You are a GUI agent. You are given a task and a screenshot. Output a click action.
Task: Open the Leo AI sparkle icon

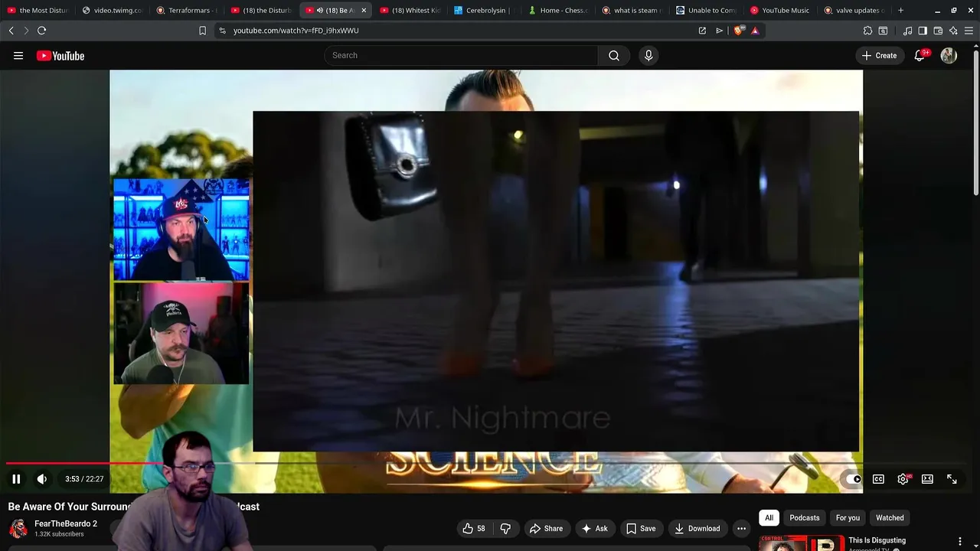tap(953, 31)
